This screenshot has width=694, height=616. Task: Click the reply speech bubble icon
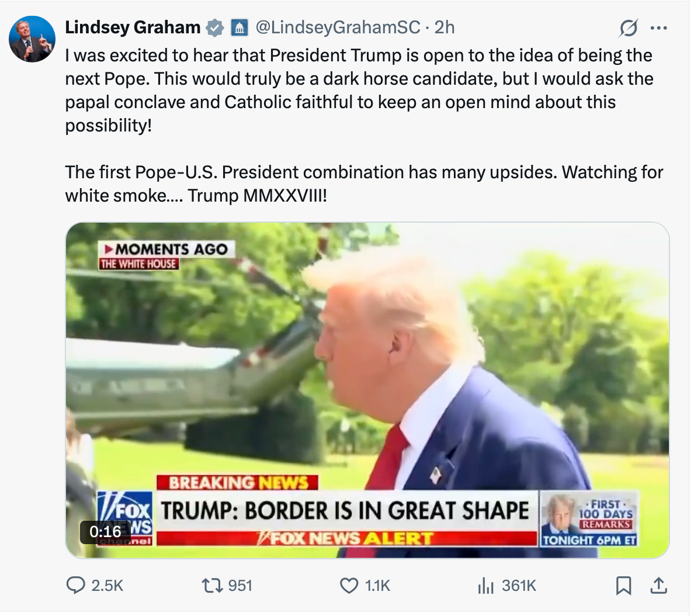[75, 586]
